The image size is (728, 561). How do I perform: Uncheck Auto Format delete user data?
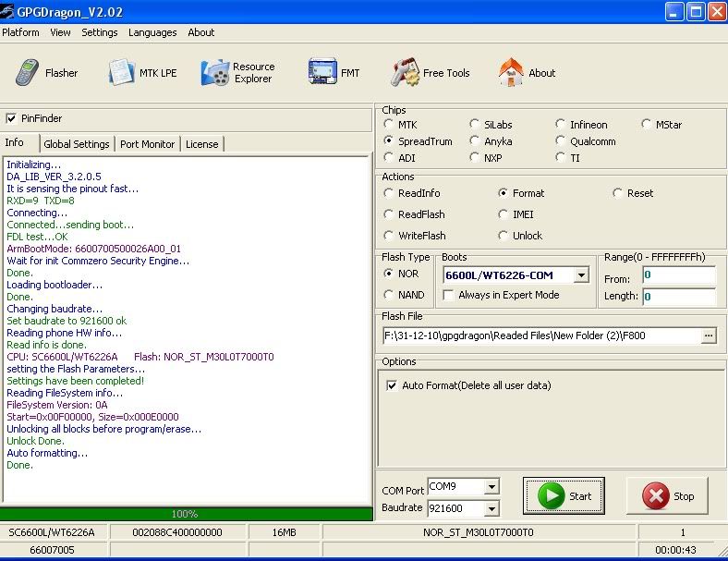pos(392,385)
